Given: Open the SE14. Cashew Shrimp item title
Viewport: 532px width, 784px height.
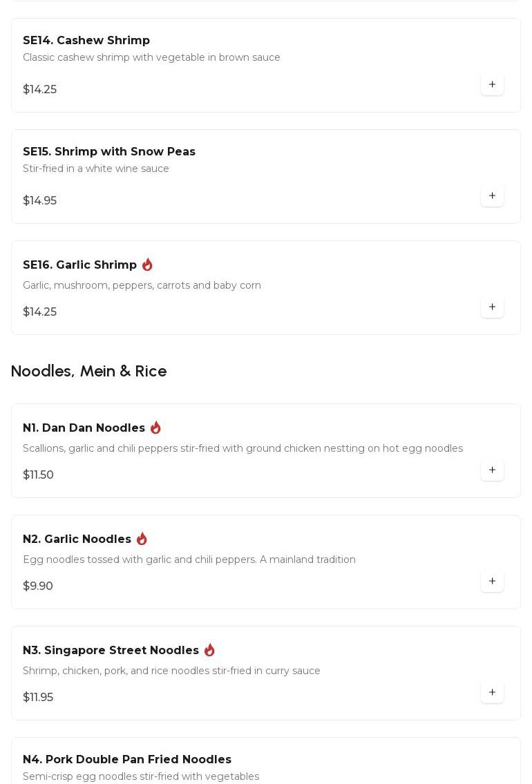Looking at the screenshot, I should (86, 40).
